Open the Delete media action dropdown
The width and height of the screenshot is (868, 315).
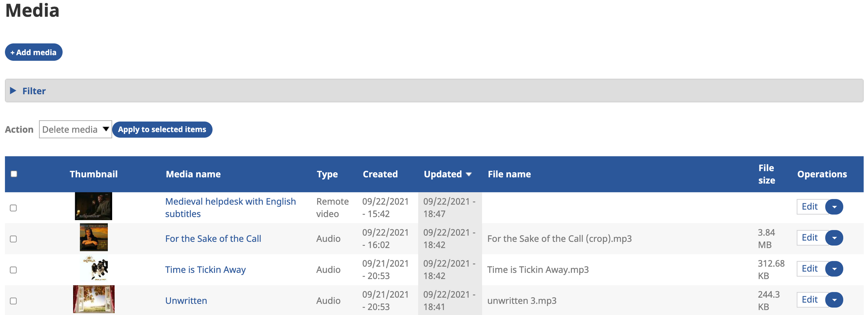[75, 130]
